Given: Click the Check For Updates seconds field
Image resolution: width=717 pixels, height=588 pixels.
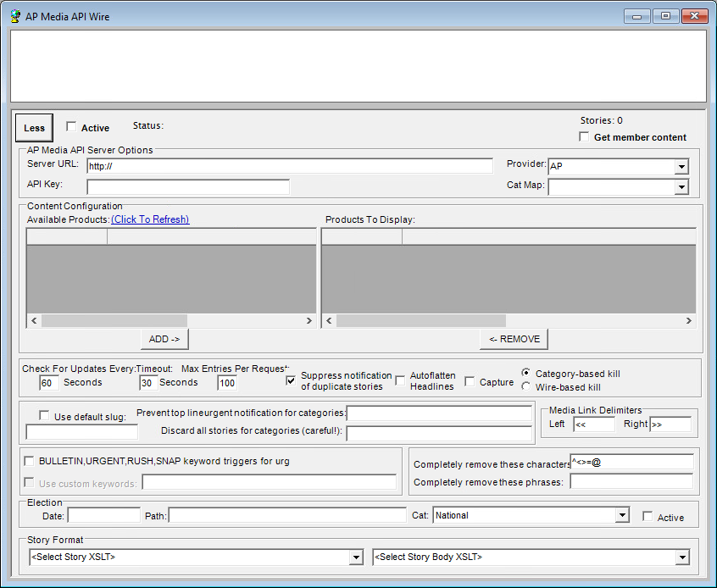Looking at the screenshot, I should [x=49, y=383].
